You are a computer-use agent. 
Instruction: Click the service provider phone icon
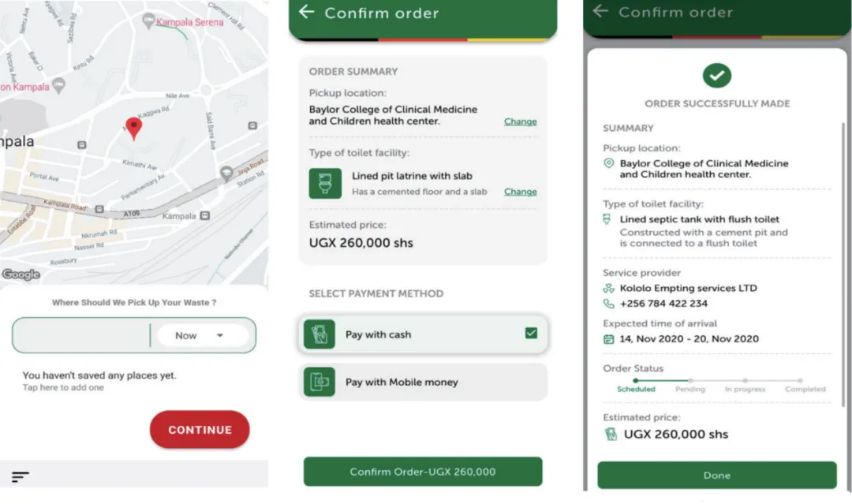(608, 303)
